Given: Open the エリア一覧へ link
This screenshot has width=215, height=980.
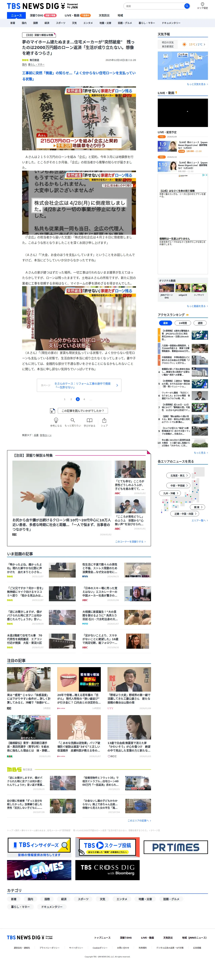Looking at the screenshot, I should pos(199,520).
